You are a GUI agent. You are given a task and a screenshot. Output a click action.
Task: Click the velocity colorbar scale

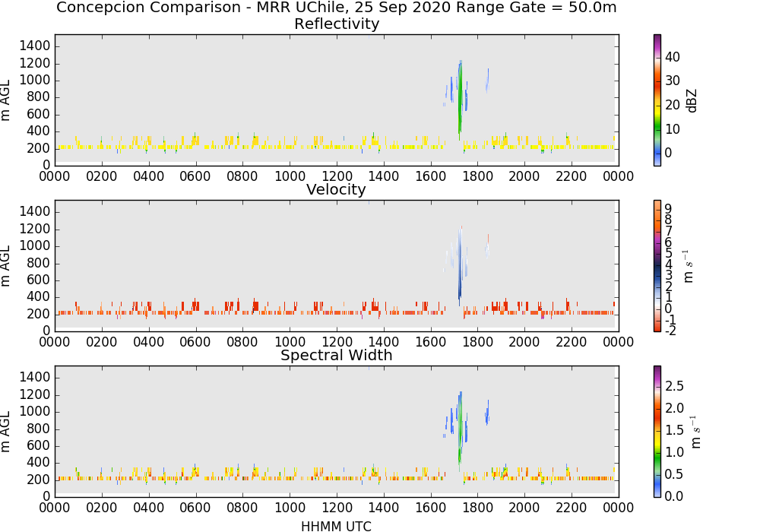657,266
